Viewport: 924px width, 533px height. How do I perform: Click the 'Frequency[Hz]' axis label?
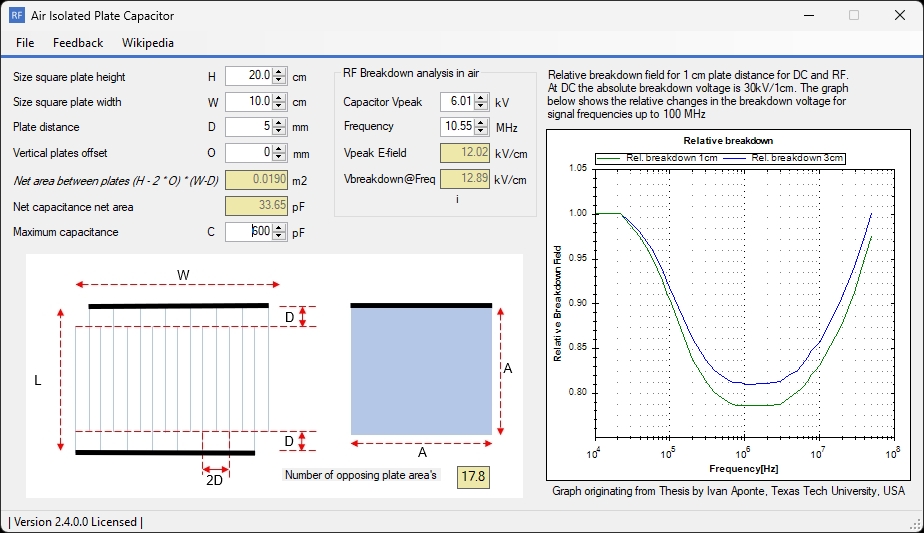[x=744, y=469]
